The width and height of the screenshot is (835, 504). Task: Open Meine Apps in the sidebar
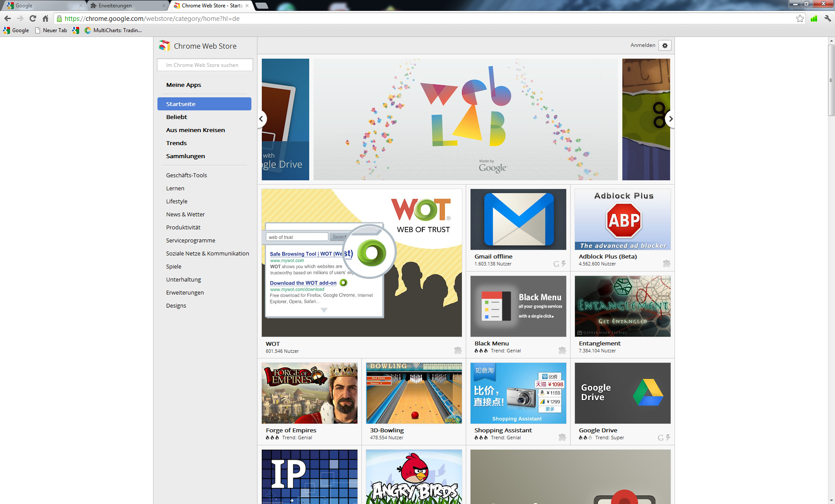184,85
